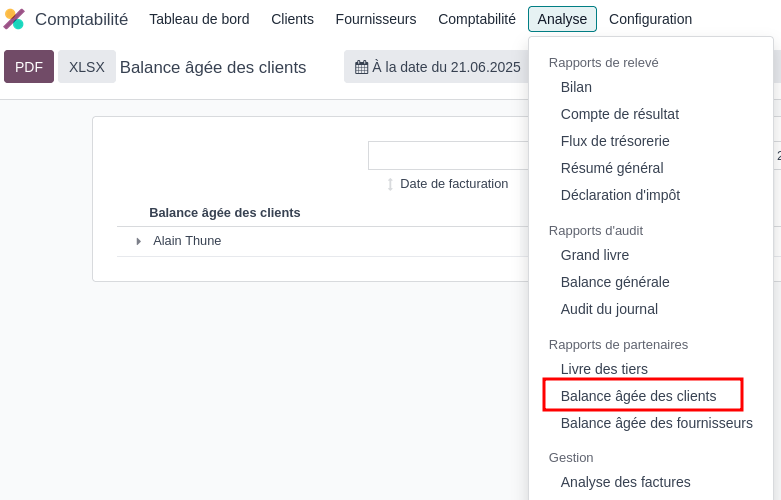This screenshot has height=500, width=781.
Task: Click the Comptabilité app logo icon
Action: [14, 19]
